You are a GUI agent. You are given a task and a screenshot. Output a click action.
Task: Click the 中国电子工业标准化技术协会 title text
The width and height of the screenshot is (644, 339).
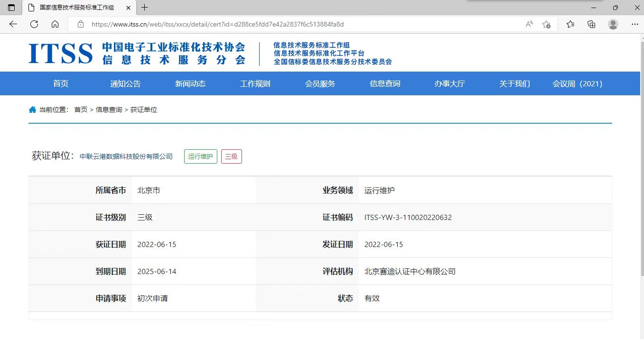click(174, 47)
